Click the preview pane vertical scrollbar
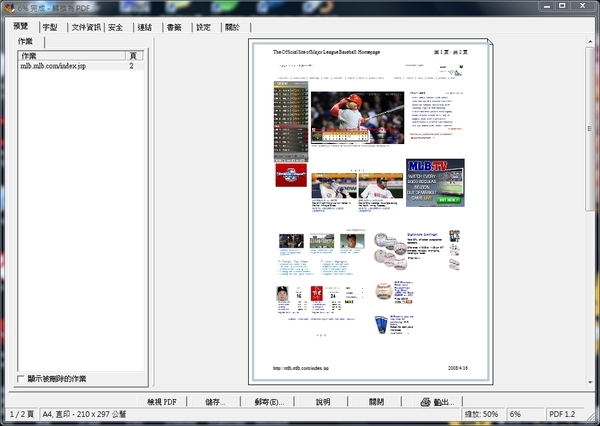 pyautogui.click(x=589, y=130)
